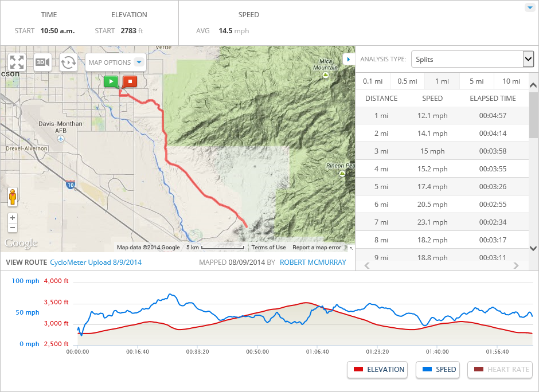Toggle the Elevation chart series
539x392 pixels.
pos(378,370)
